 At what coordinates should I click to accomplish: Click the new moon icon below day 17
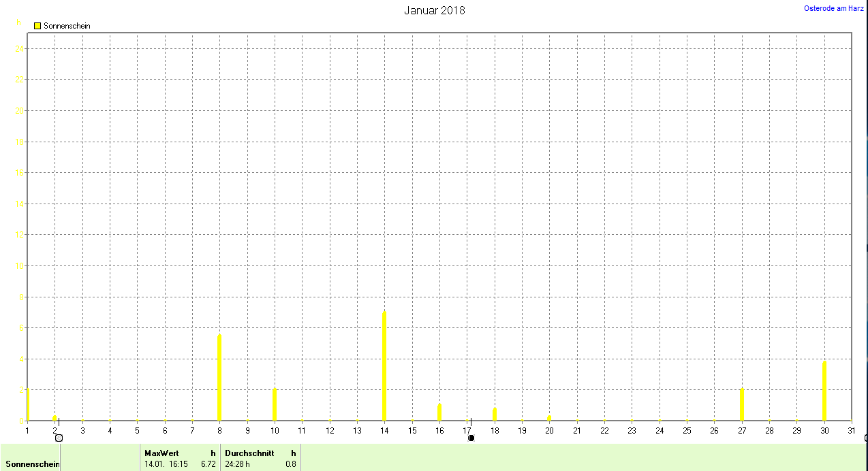tap(471, 438)
